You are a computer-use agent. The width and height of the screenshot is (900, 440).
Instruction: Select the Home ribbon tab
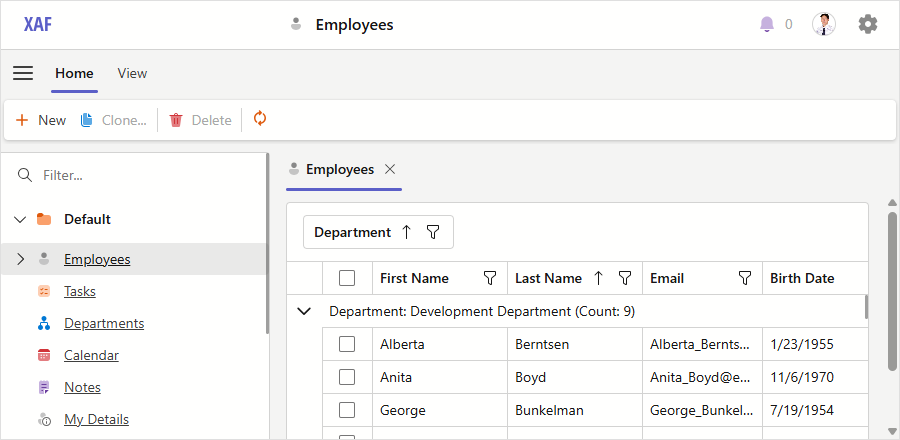pos(74,73)
